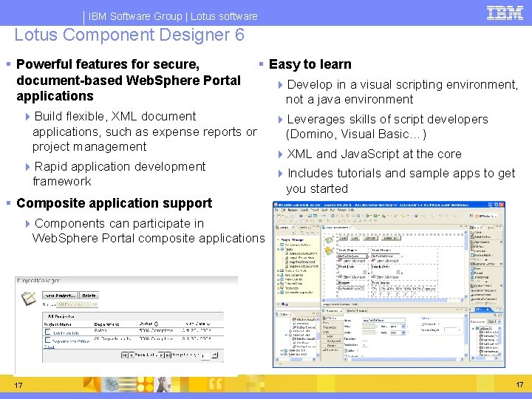Select the first Task Status radio button
This screenshot has width=532, height=399.
pyautogui.click(x=375, y=294)
